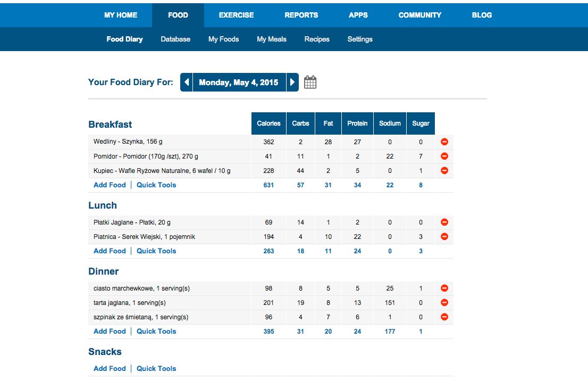Remove Piatnica Serek Wiejski entry
This screenshot has width=588, height=380.
(x=444, y=237)
